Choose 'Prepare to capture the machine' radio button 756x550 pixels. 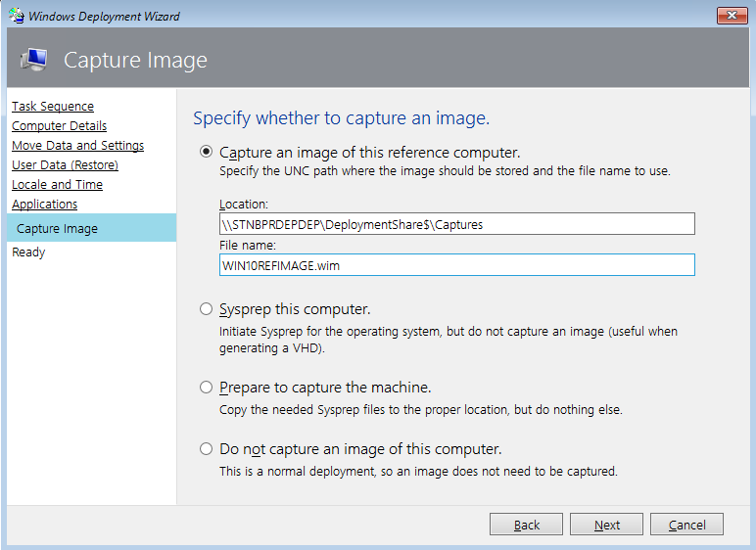[206, 387]
